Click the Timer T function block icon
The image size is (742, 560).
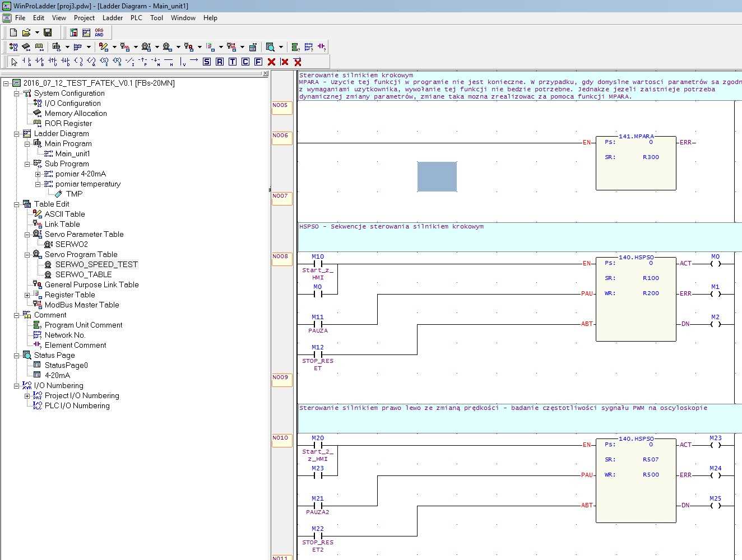point(233,62)
